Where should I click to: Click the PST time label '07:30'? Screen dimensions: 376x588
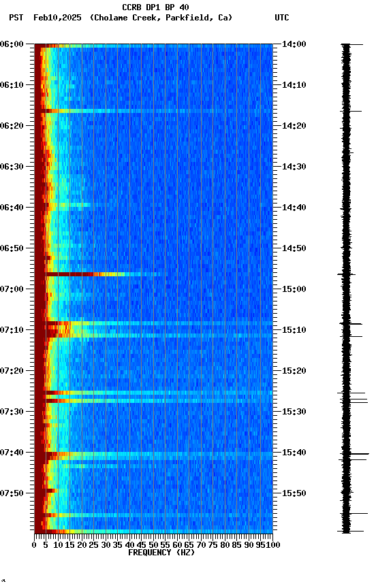click(x=12, y=412)
